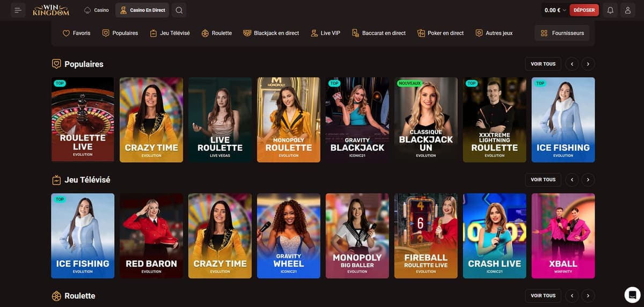Open the Red Baron game card

(x=151, y=236)
